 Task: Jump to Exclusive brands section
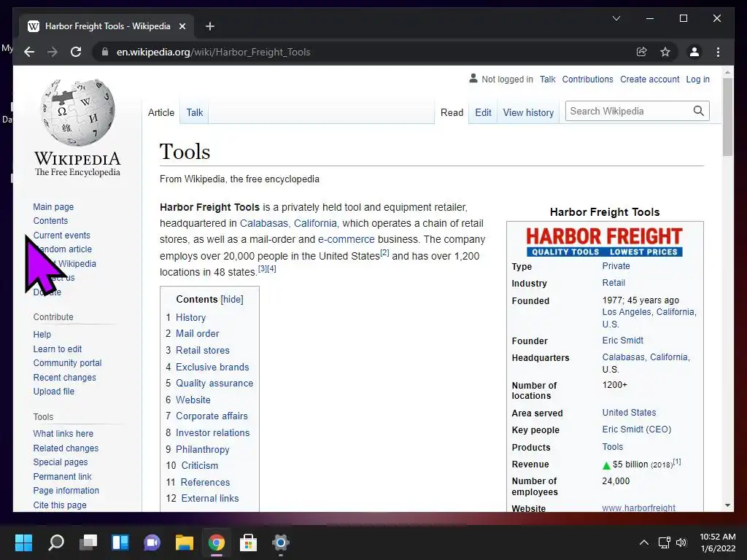[x=212, y=367]
